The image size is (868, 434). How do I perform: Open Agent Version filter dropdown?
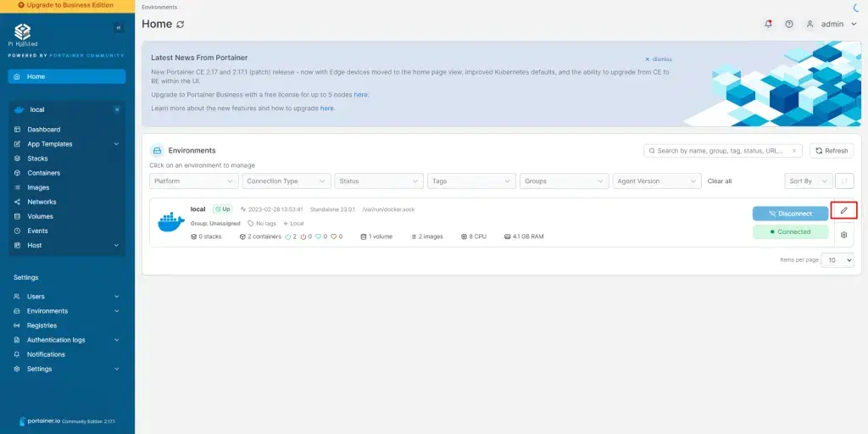[657, 181]
